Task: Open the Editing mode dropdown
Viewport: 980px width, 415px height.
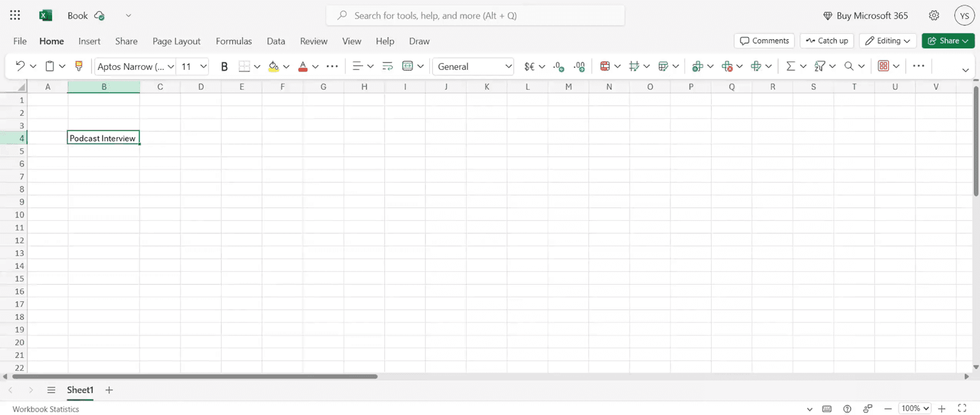Action: pyautogui.click(x=888, y=41)
